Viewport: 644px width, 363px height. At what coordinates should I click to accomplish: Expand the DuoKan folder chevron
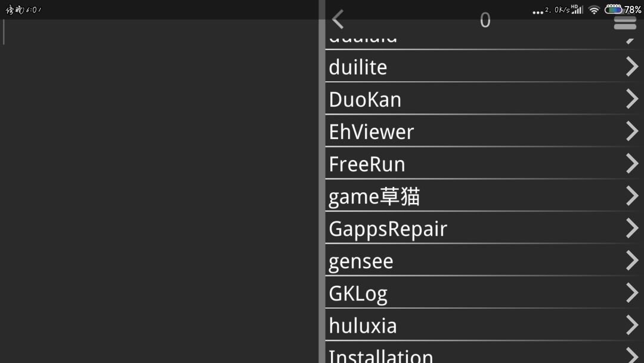pos(632,99)
